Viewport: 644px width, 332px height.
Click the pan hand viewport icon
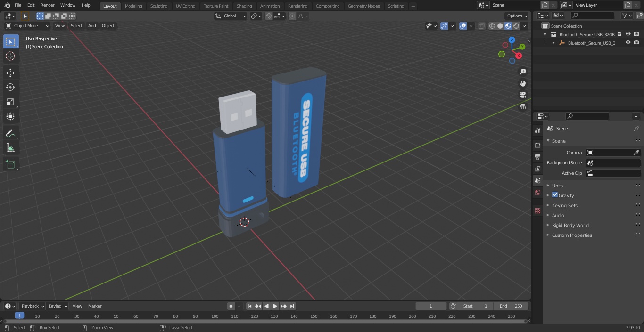(522, 83)
